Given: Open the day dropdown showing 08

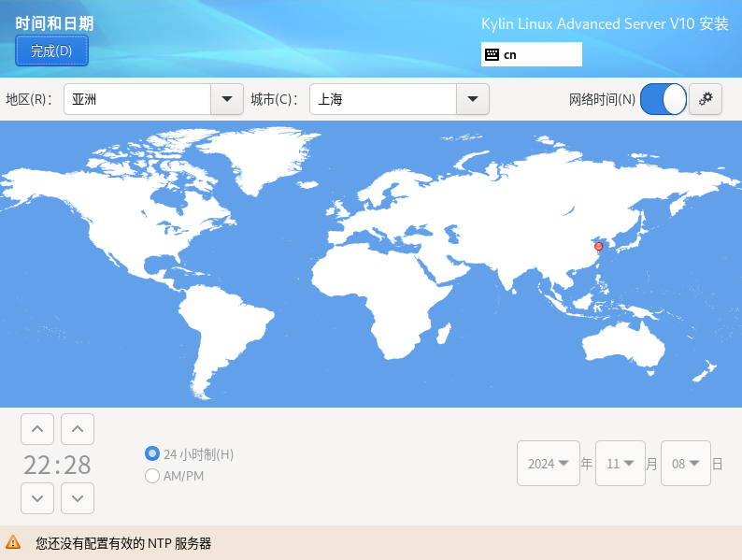Looking at the screenshot, I should point(686,463).
